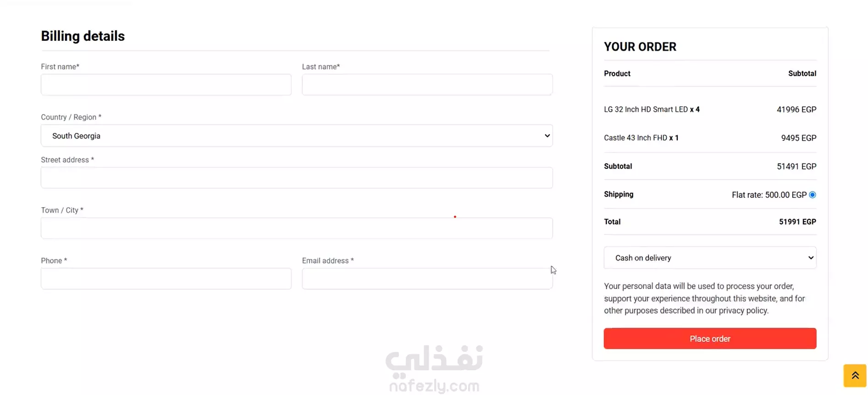
Task: Select the Flat rate shipping radio button
Action: pyautogui.click(x=813, y=195)
